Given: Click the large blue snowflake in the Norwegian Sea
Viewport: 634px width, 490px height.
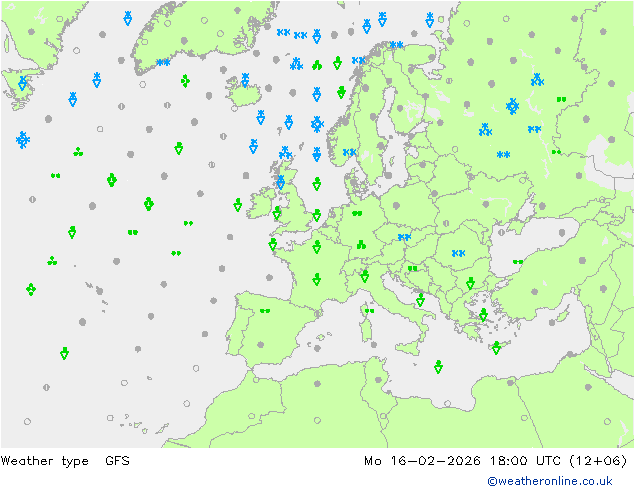Looking at the screenshot, I should tap(317, 124).
